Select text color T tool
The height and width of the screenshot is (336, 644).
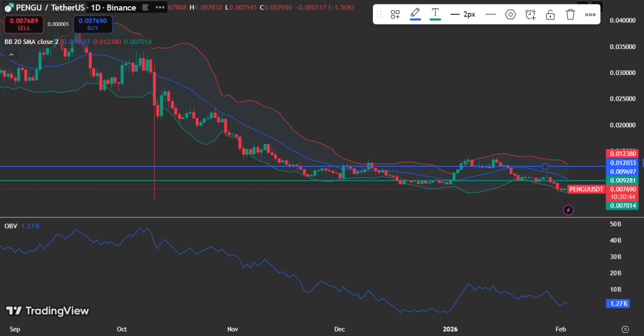click(435, 14)
